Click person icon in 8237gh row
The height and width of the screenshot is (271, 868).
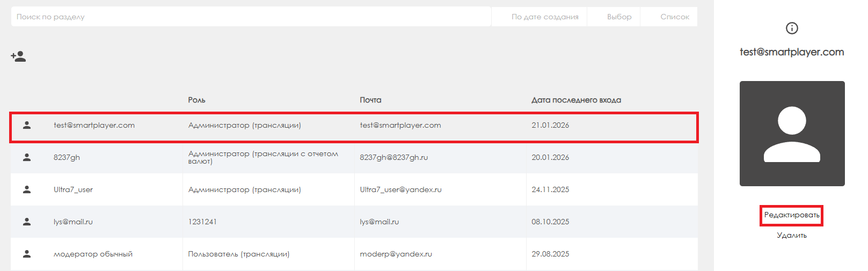pos(27,157)
